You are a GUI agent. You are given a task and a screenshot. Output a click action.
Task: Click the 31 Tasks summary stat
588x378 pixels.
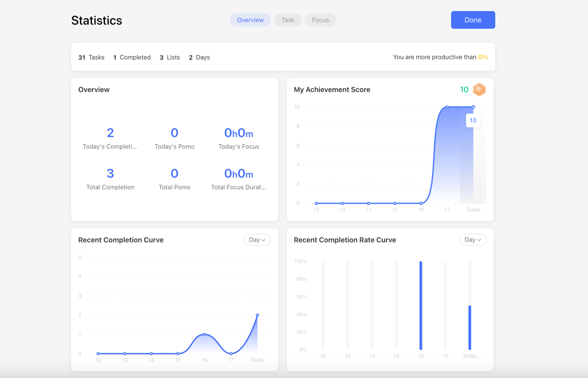tap(91, 57)
